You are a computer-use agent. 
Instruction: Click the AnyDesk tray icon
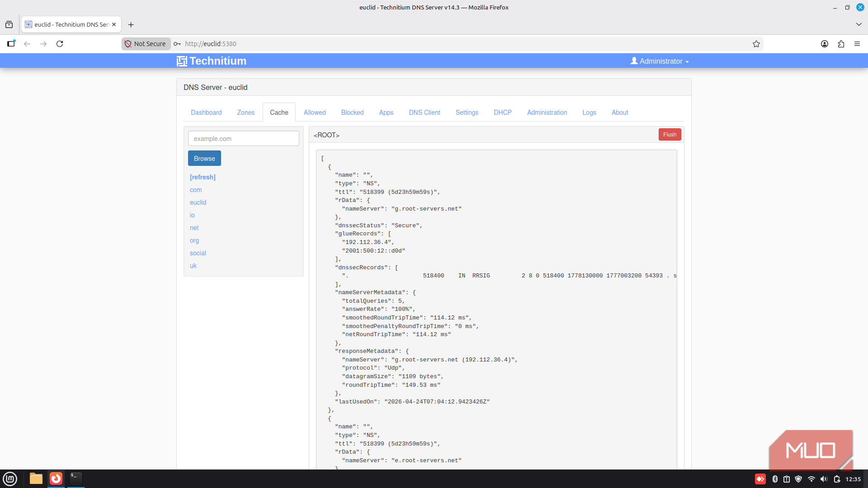(760, 479)
